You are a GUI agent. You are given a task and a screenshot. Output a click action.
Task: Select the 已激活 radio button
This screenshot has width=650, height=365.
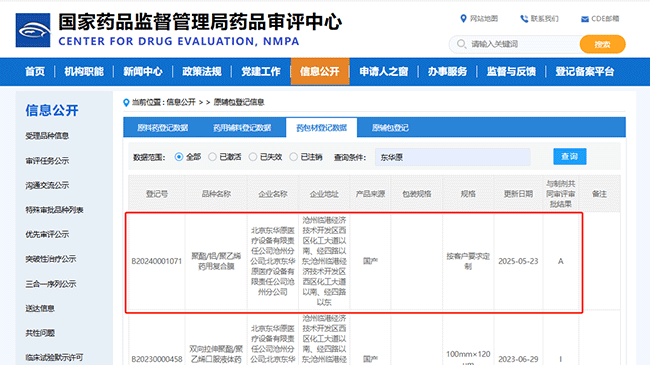click(212, 157)
